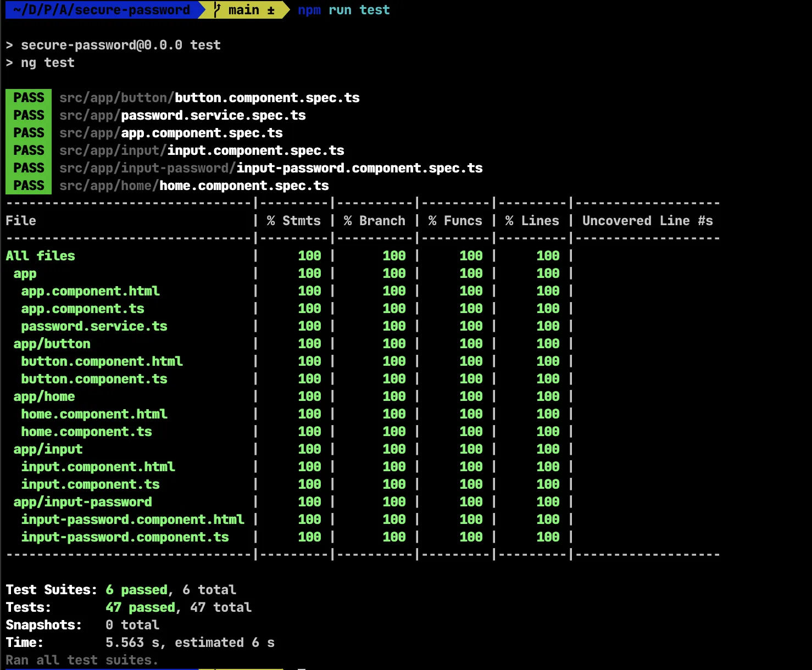Screen dimensions: 812x670
Task: Click the npm run test command text
Action: [x=343, y=10]
